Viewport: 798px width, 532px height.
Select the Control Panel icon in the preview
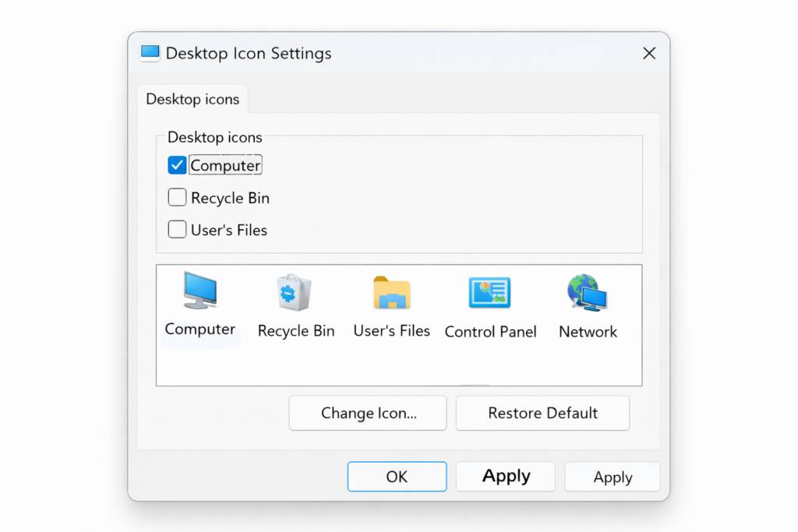[x=490, y=293]
